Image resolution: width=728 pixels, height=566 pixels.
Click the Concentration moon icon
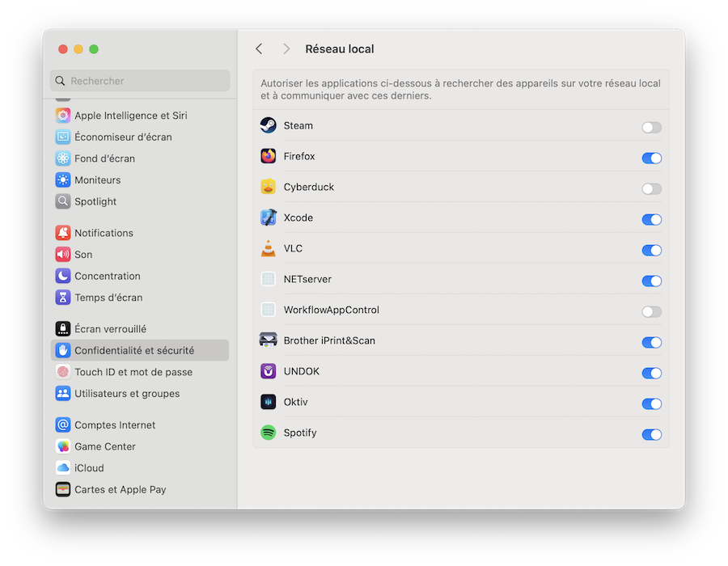coord(63,276)
